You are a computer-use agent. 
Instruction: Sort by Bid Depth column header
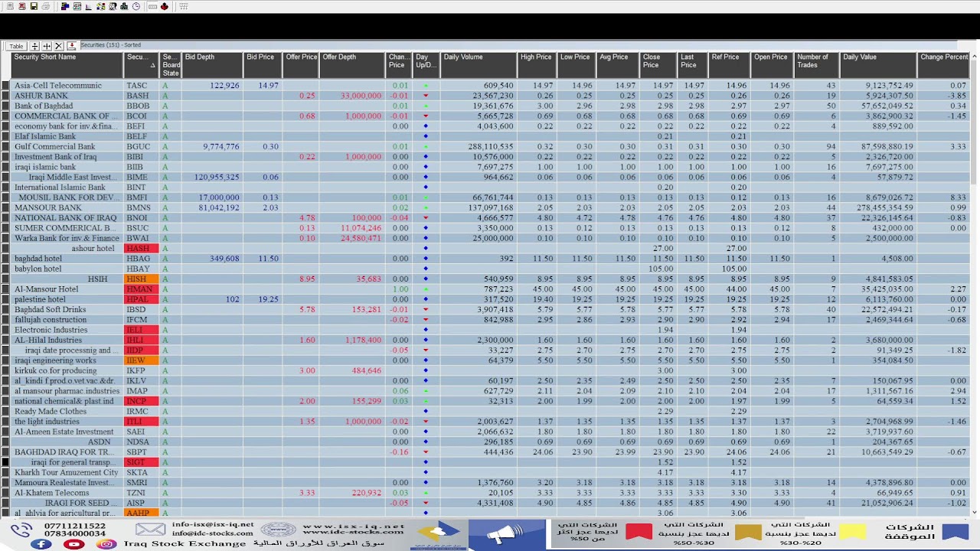coord(212,64)
